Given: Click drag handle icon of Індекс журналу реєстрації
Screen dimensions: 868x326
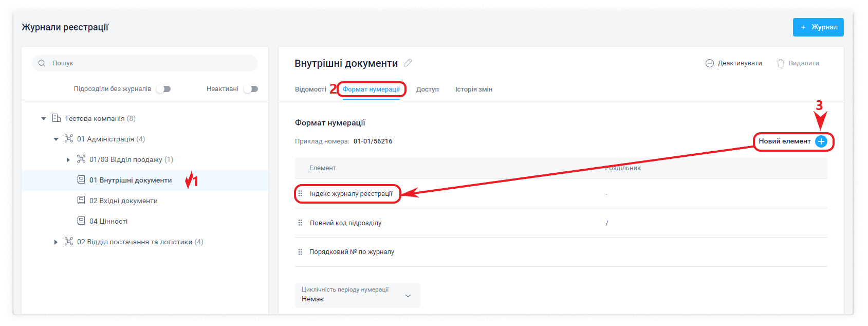Looking at the screenshot, I should click(x=300, y=194).
